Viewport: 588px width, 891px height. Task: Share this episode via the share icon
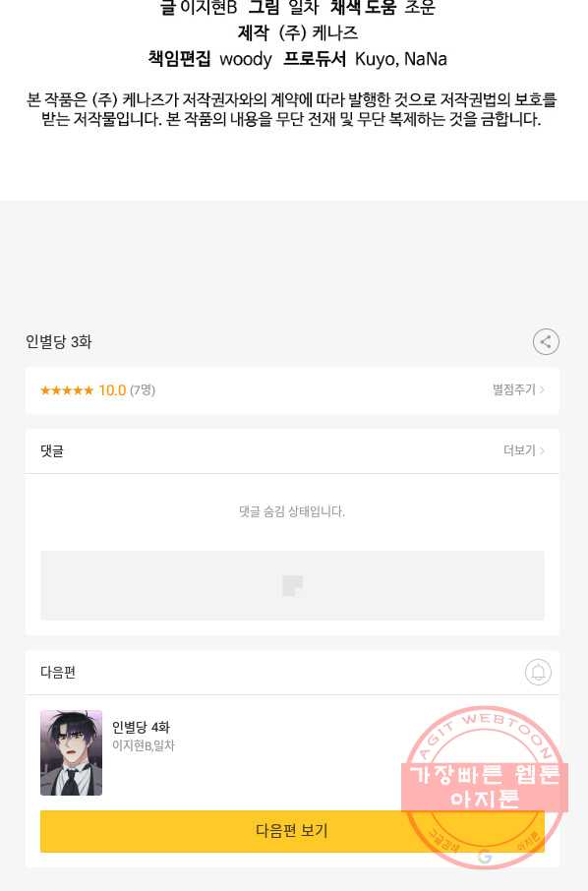pyautogui.click(x=546, y=341)
